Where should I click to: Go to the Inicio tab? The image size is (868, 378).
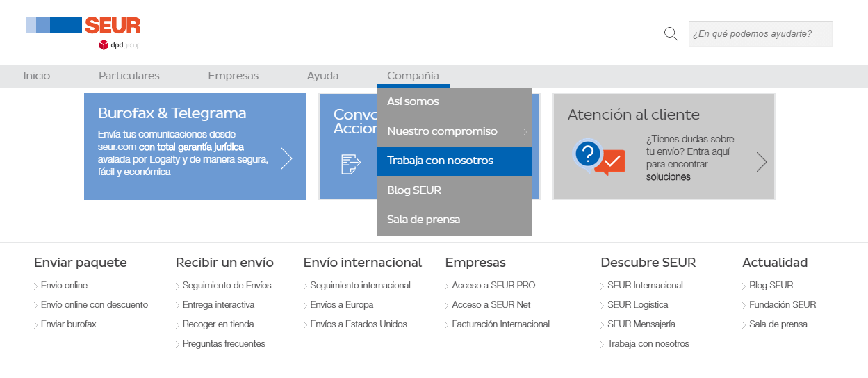click(37, 76)
